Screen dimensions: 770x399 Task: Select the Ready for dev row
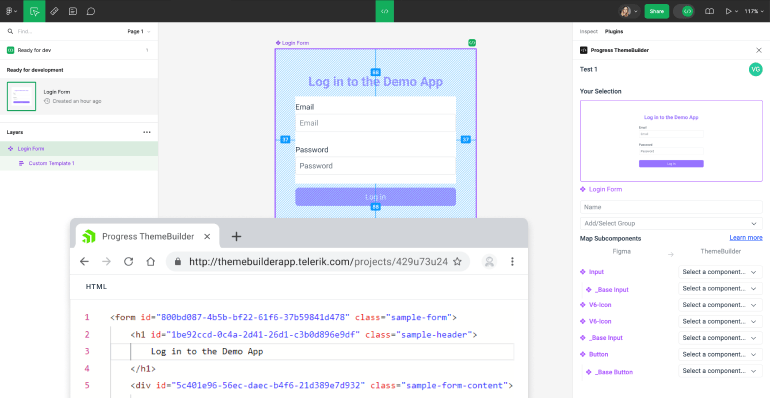point(79,50)
